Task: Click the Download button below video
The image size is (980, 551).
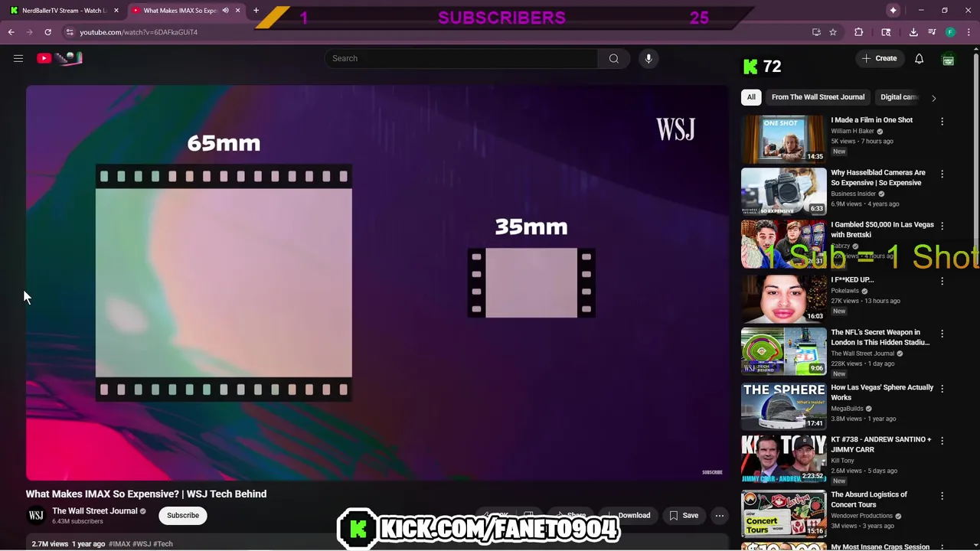Action: 629,516
